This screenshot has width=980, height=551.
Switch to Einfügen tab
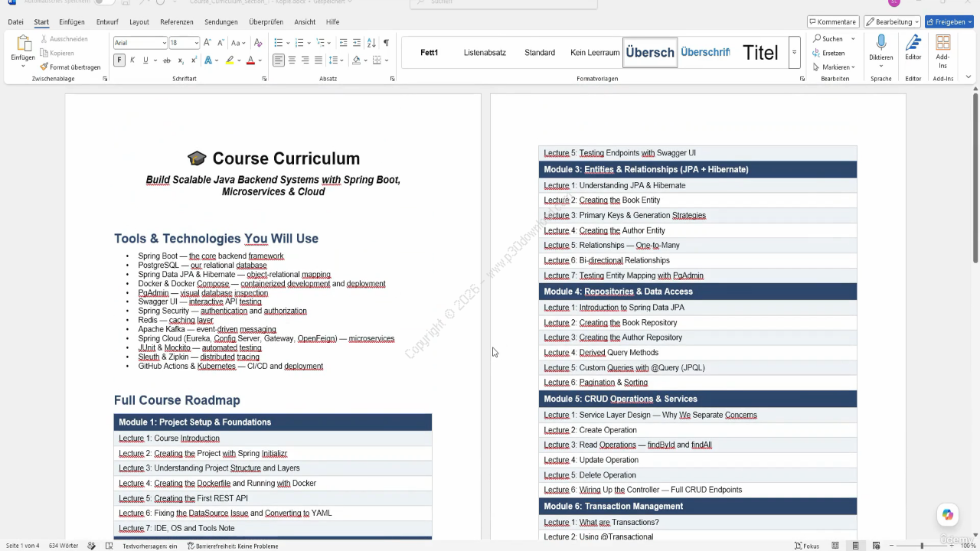[72, 22]
